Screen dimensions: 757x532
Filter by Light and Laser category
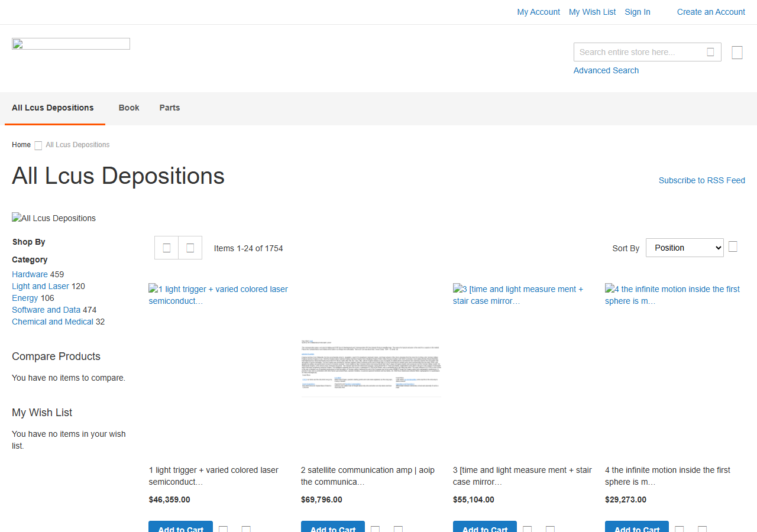click(x=40, y=286)
